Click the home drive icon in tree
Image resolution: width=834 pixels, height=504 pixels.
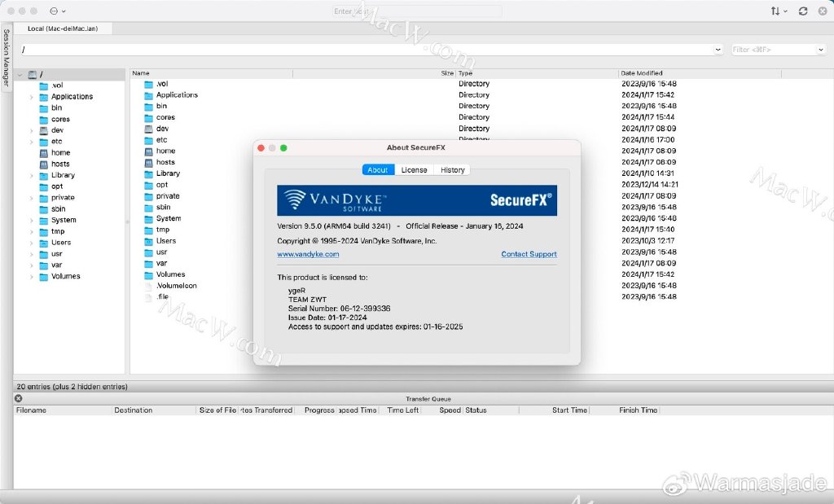click(44, 152)
